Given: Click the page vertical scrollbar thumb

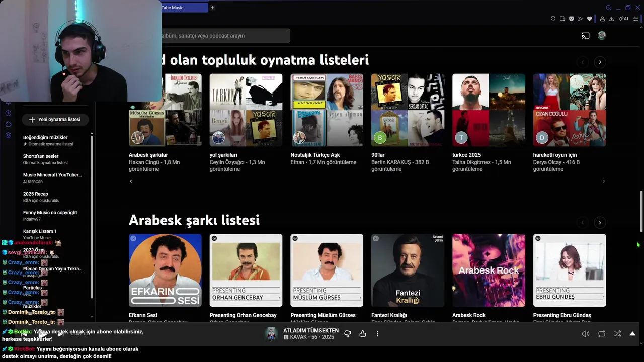Looking at the screenshot, I should 641,211.
